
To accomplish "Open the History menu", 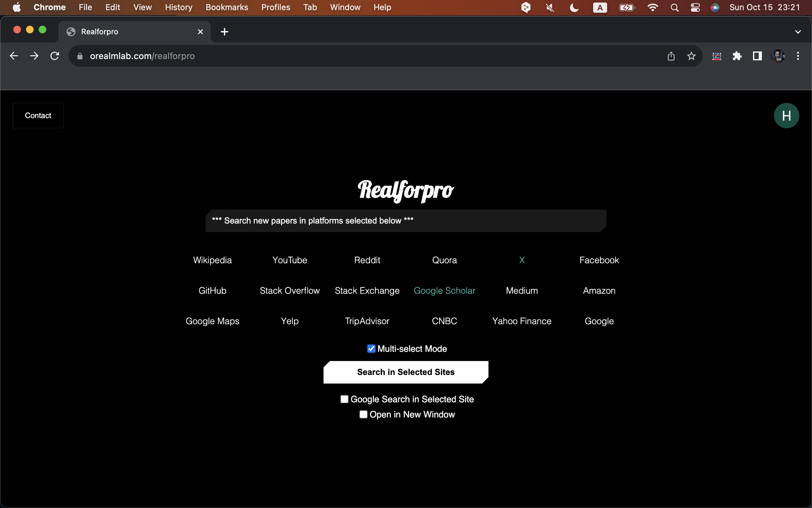I will (x=179, y=7).
